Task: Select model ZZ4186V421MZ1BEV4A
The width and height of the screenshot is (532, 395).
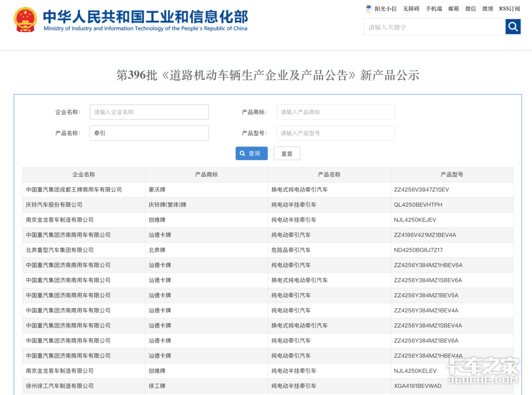Action: tap(425, 235)
